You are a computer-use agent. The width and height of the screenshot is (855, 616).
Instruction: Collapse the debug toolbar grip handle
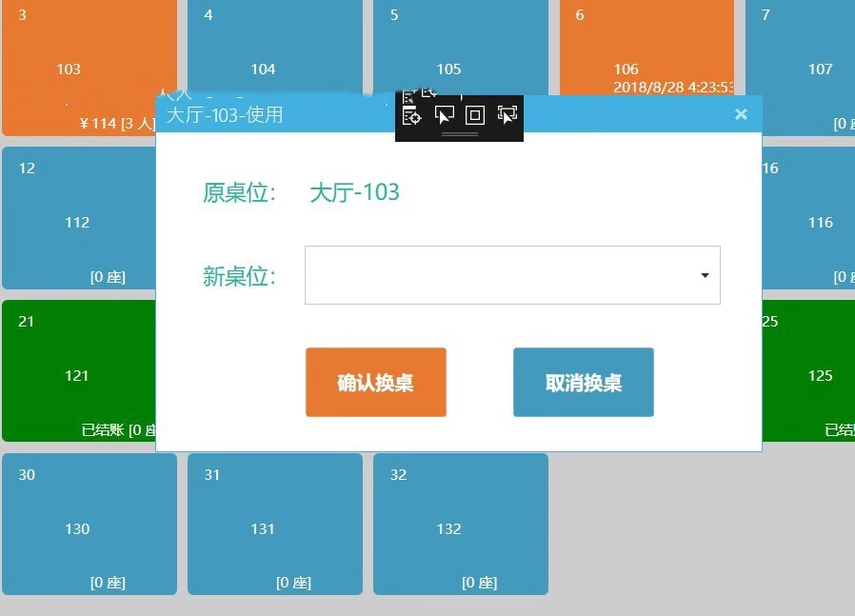459,134
